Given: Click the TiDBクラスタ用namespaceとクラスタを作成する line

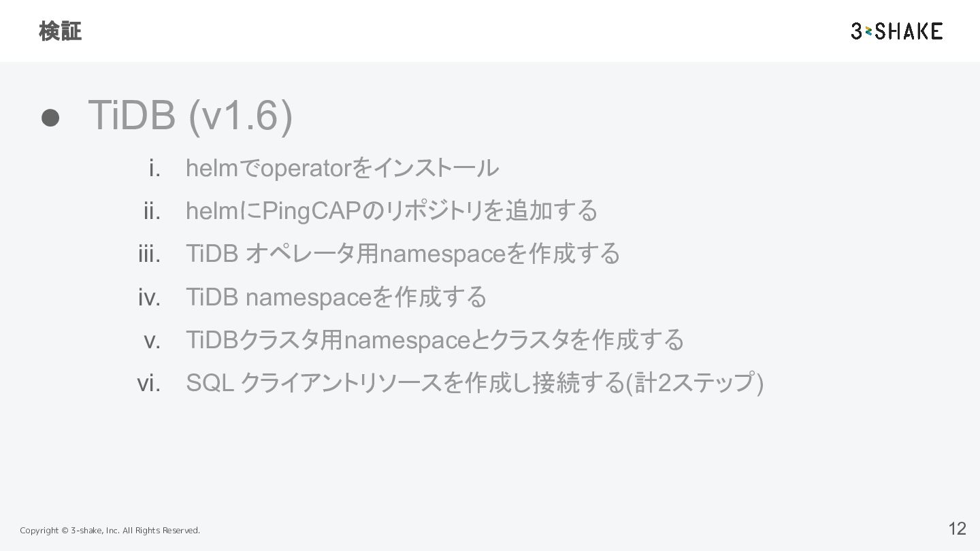Looking at the screenshot, I should 435,340.
